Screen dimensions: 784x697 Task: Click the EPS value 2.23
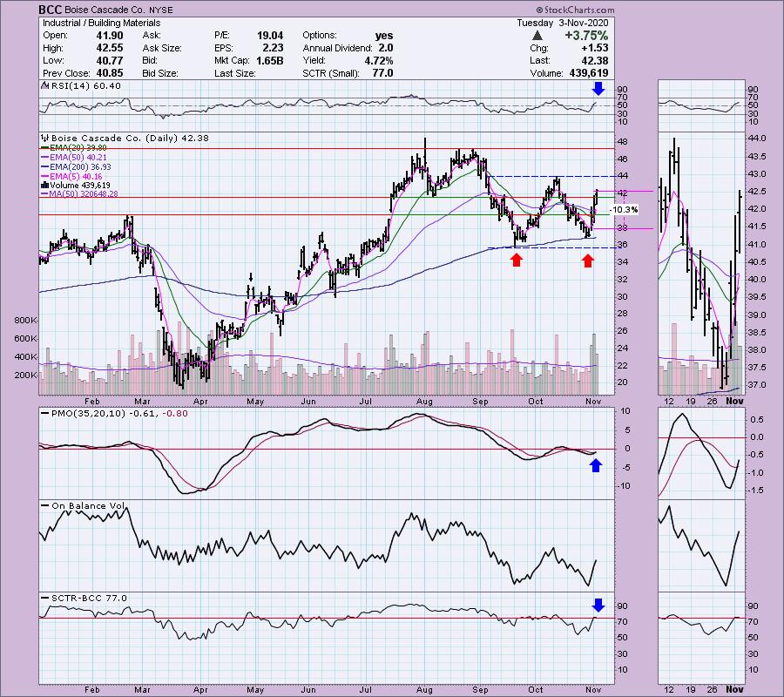273,48
